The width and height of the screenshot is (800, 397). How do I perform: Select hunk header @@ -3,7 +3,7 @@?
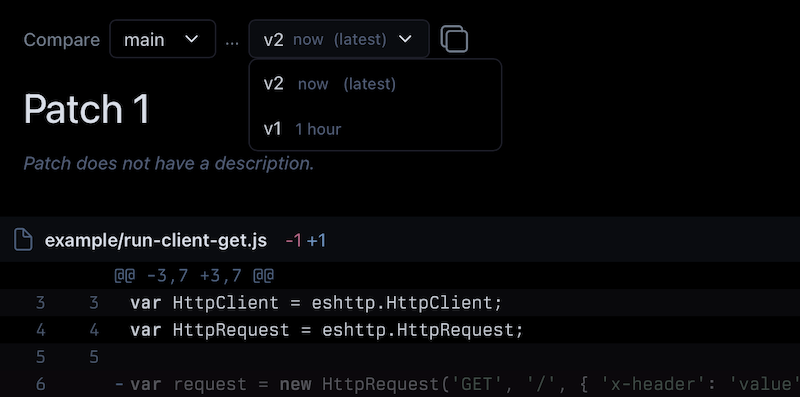194,276
